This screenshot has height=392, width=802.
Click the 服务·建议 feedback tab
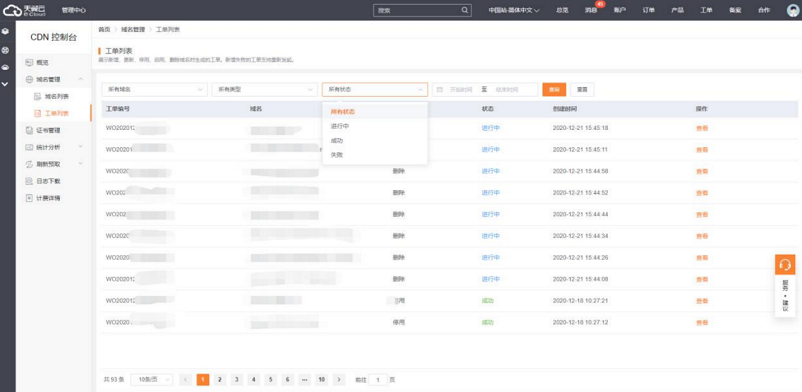(785, 296)
